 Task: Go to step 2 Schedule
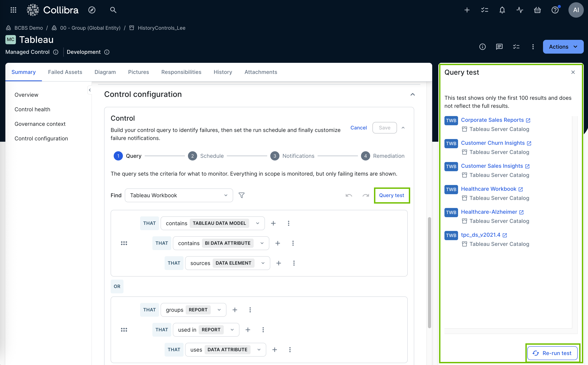[x=206, y=156]
